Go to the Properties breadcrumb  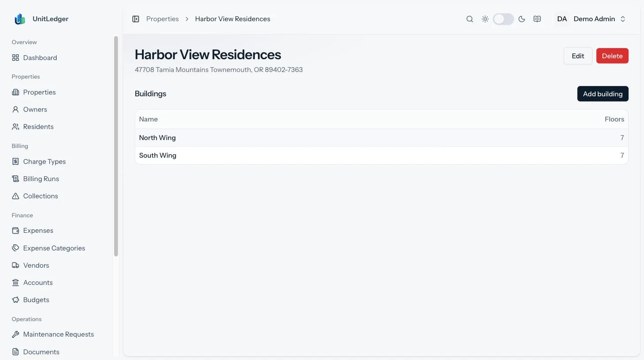162,19
